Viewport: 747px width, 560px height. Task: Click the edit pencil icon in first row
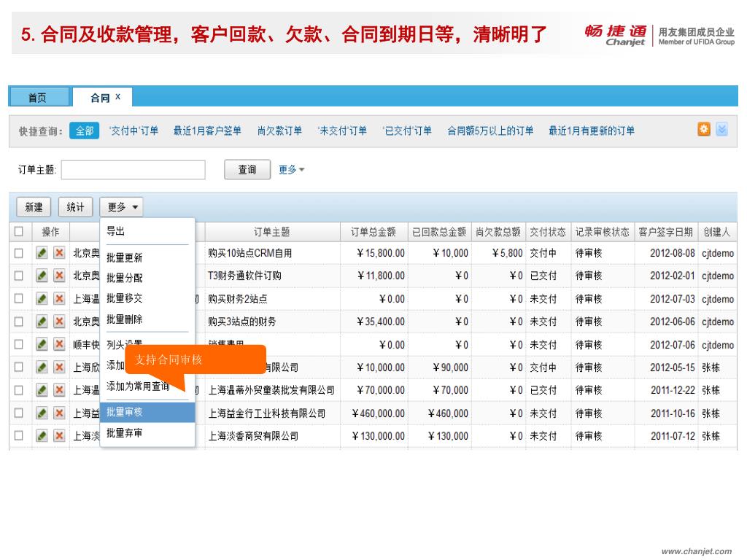click(42, 253)
